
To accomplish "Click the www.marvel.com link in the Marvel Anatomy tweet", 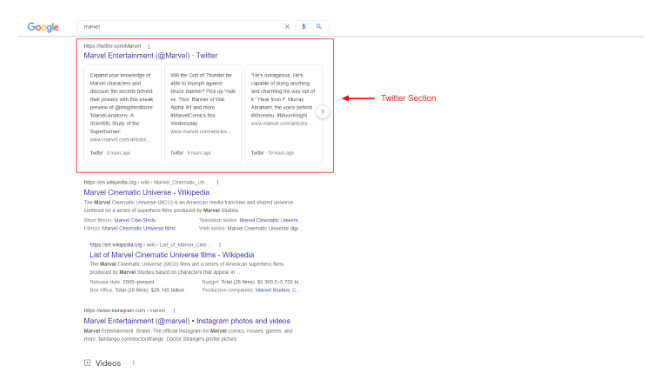I will (x=119, y=140).
